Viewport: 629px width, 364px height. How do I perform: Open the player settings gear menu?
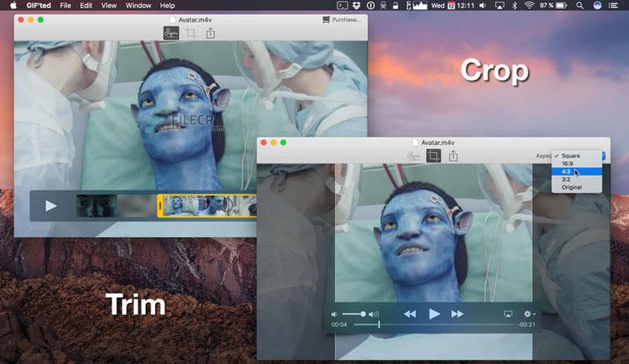coord(530,314)
